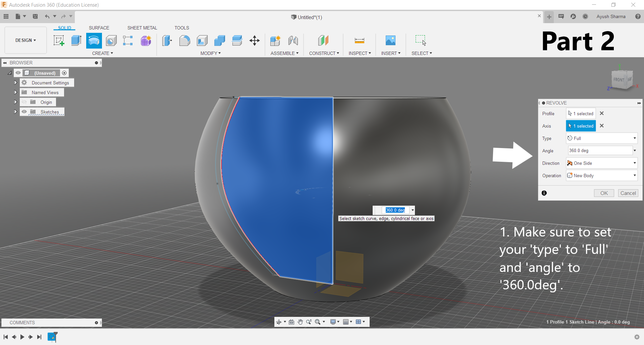Open the Design workspace dropdown
This screenshot has height=345, width=644.
click(25, 40)
